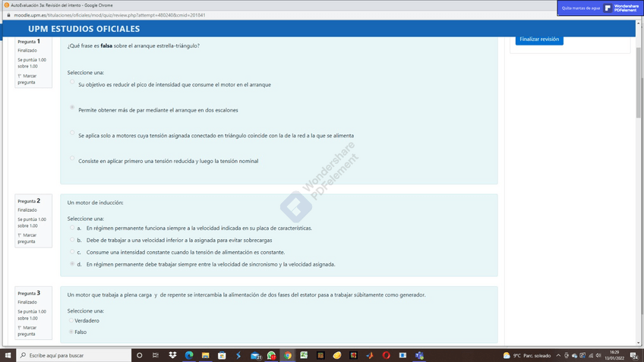Open the Mail app with 21 badge
The height and width of the screenshot is (362, 644).
tap(255, 355)
